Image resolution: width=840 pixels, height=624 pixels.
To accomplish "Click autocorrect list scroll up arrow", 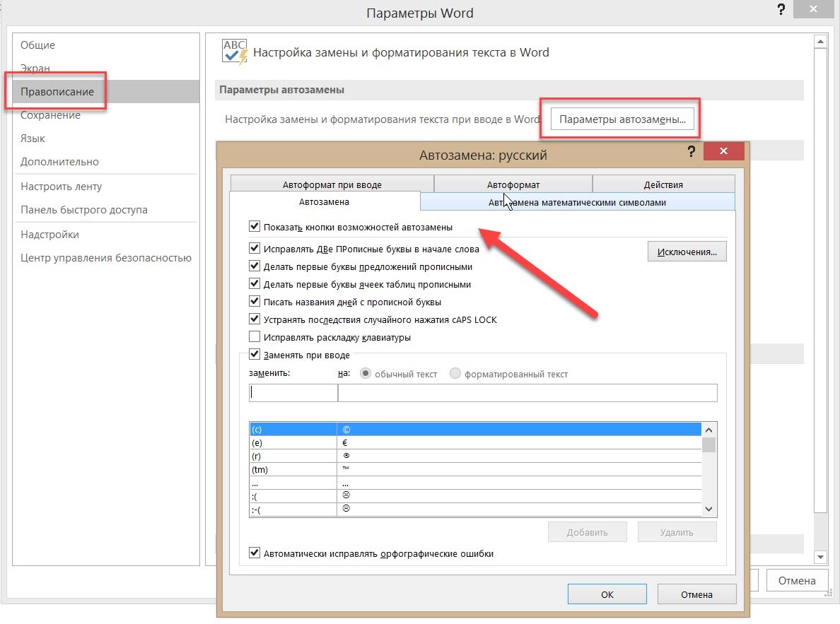I will tap(708, 430).
